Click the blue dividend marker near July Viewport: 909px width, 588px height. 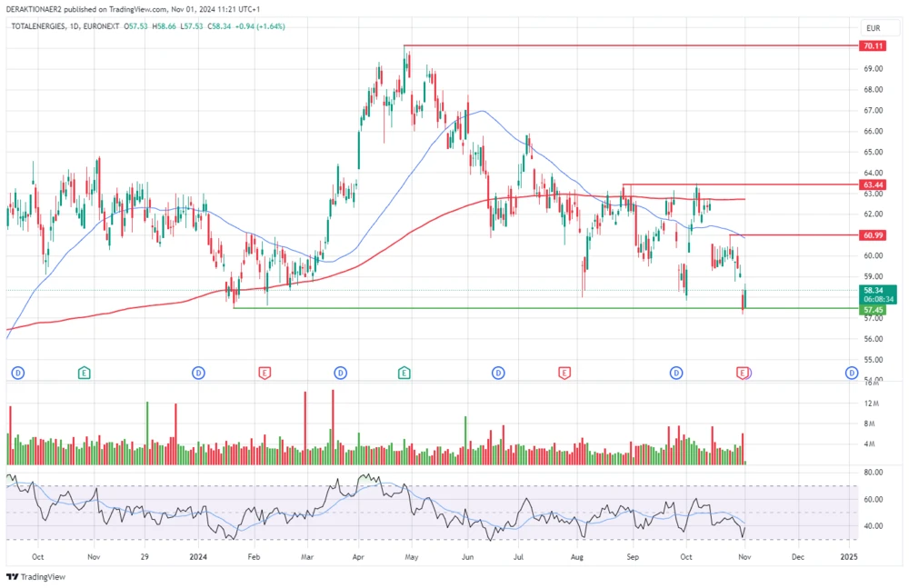click(498, 372)
